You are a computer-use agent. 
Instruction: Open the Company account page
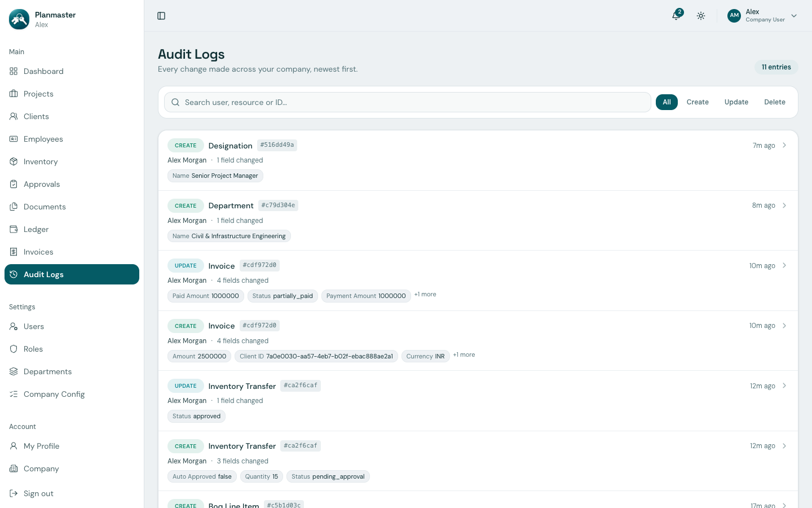[x=72, y=468]
